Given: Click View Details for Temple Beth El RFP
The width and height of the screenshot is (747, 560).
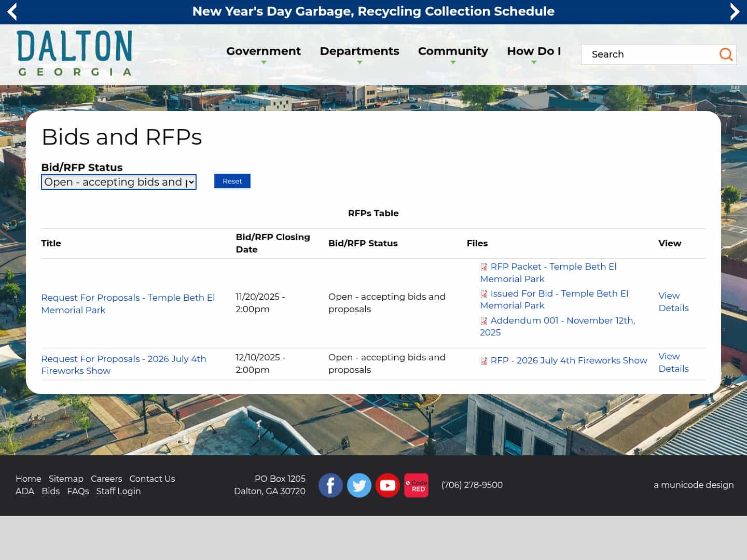Looking at the screenshot, I should (x=673, y=302).
